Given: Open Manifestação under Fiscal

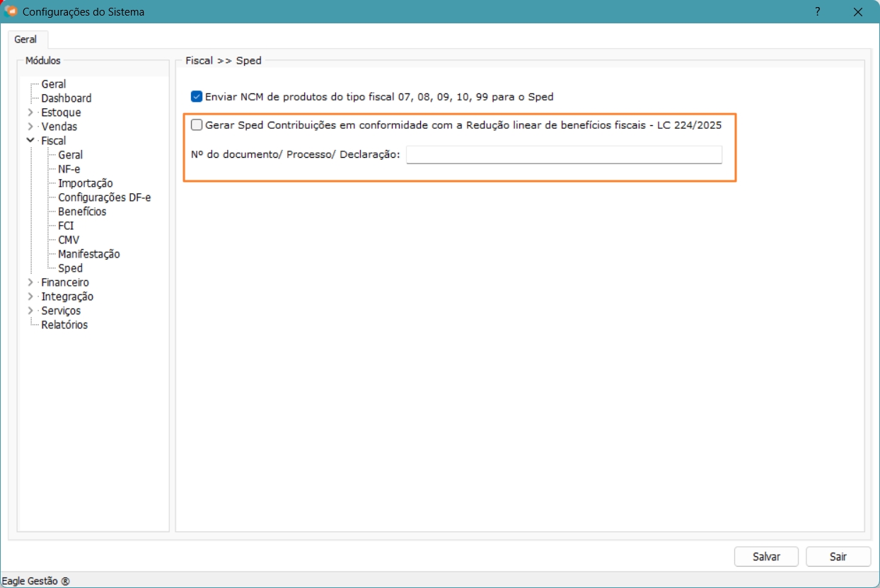Looking at the screenshot, I should [x=89, y=254].
